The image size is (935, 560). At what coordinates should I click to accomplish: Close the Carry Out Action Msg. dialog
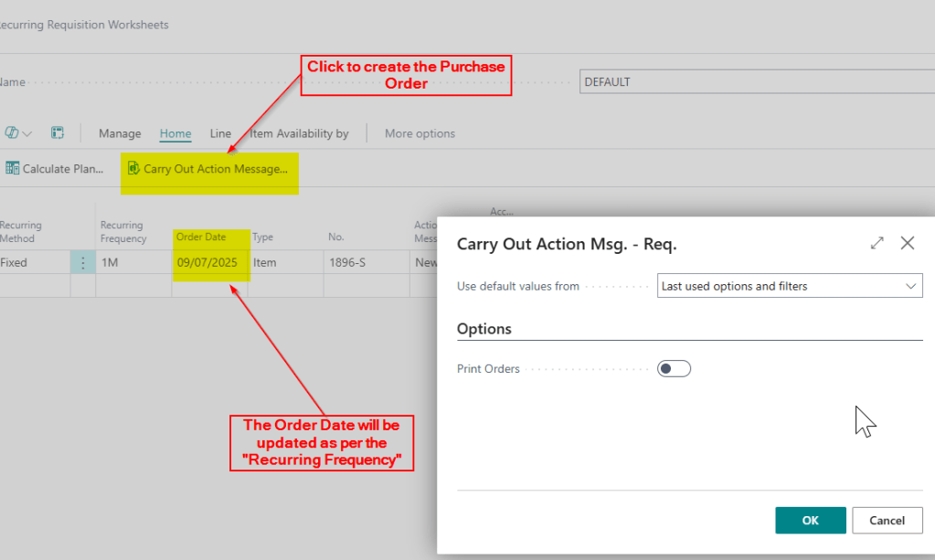pyautogui.click(x=908, y=243)
